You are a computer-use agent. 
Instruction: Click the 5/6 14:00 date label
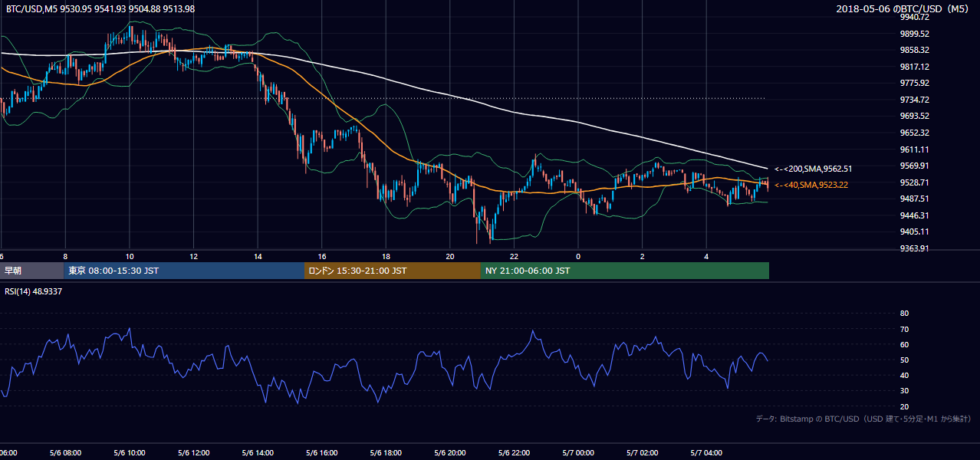click(258, 453)
